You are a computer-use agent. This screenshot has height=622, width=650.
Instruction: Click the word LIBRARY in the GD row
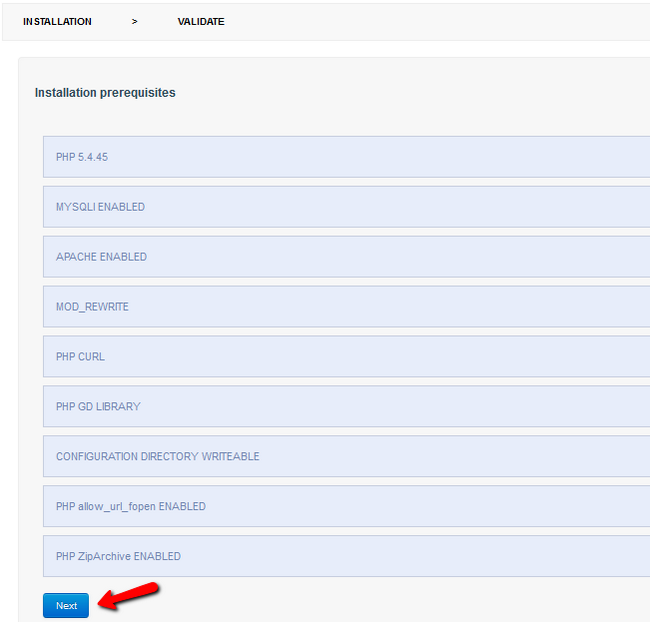[x=119, y=407]
